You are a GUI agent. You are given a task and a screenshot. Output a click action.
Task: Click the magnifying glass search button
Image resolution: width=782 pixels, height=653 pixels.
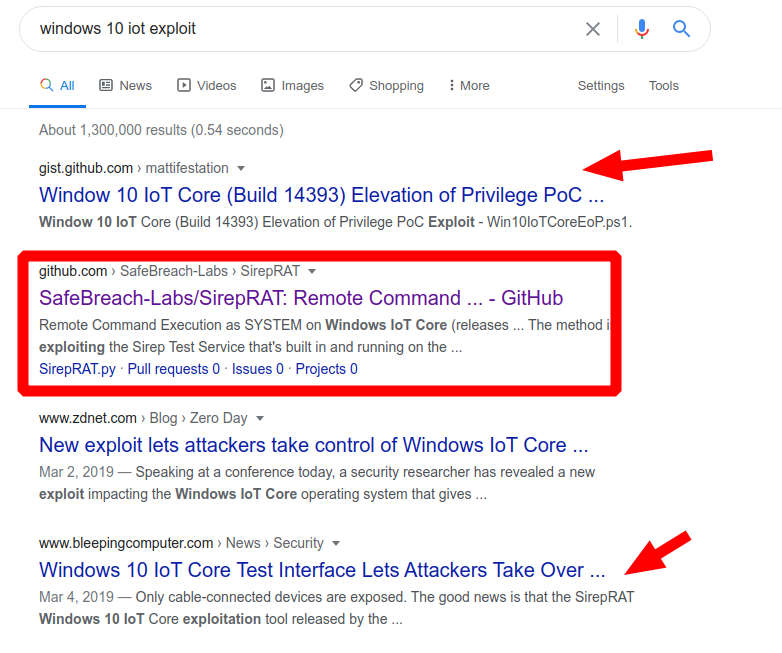point(682,29)
